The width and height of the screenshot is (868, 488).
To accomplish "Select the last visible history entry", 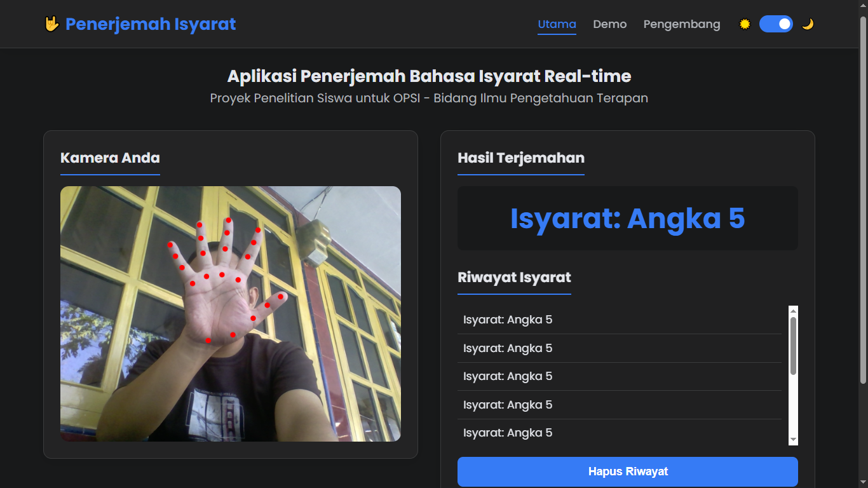I will click(x=507, y=433).
